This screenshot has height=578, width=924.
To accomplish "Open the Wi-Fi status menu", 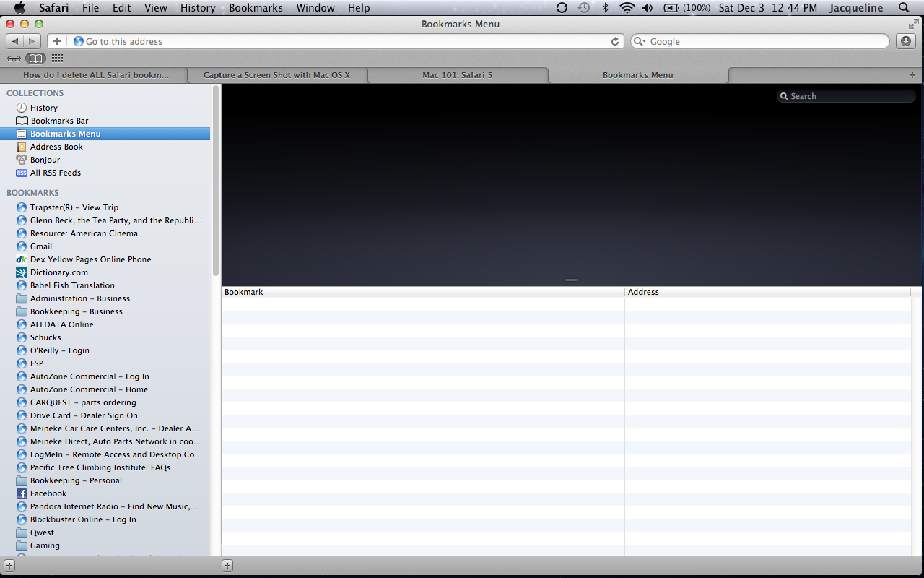I will pos(627,8).
